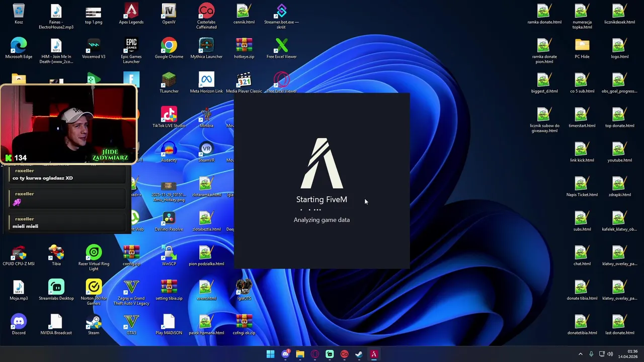
Task: Open Meta Horizon Link desktop icon
Action: (206, 83)
